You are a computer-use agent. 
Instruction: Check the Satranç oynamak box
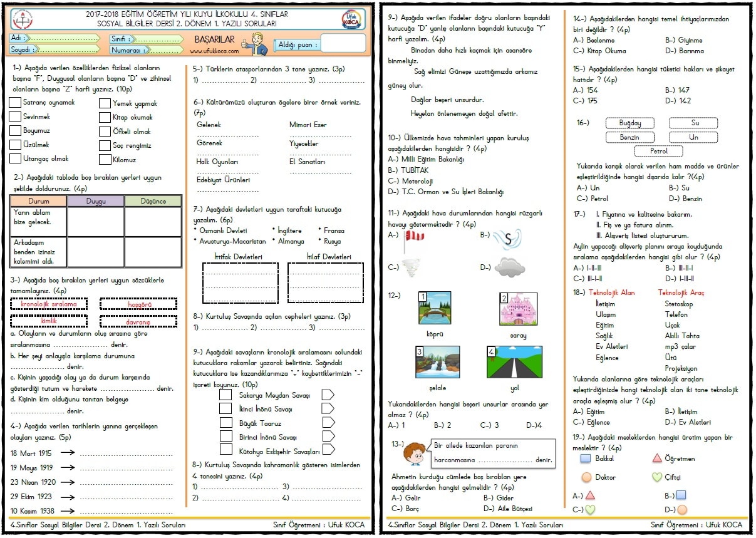tap(15, 103)
